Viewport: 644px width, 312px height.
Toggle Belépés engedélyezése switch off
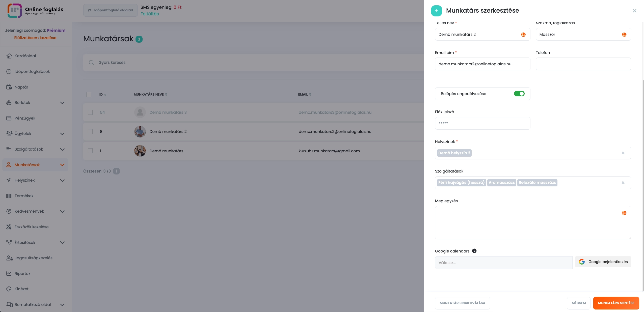point(519,94)
